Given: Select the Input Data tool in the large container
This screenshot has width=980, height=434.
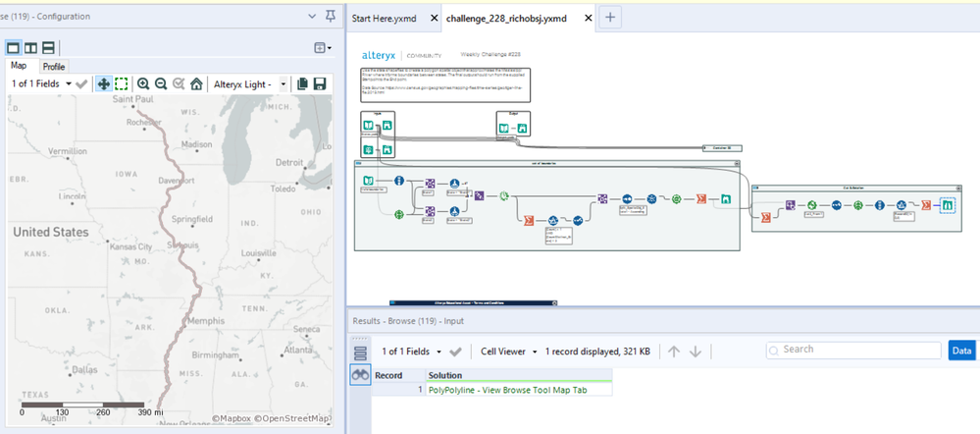Looking at the screenshot, I should click(368, 182).
